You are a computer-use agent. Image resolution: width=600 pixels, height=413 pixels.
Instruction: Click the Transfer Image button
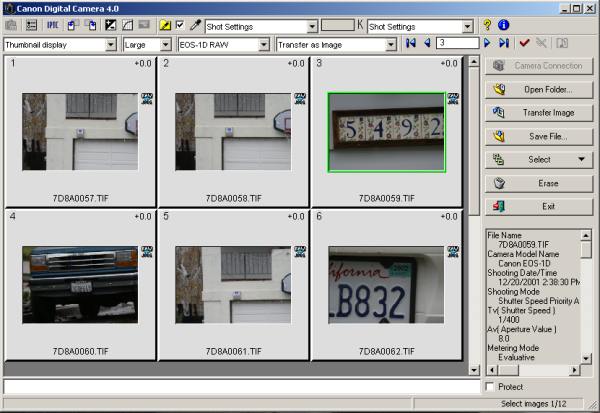point(539,113)
